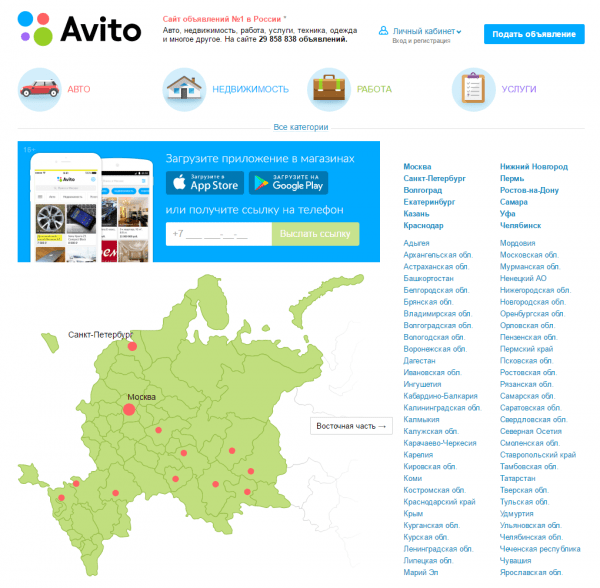Select region Дагестан
The width and height of the screenshot is (600, 588).
click(419, 361)
